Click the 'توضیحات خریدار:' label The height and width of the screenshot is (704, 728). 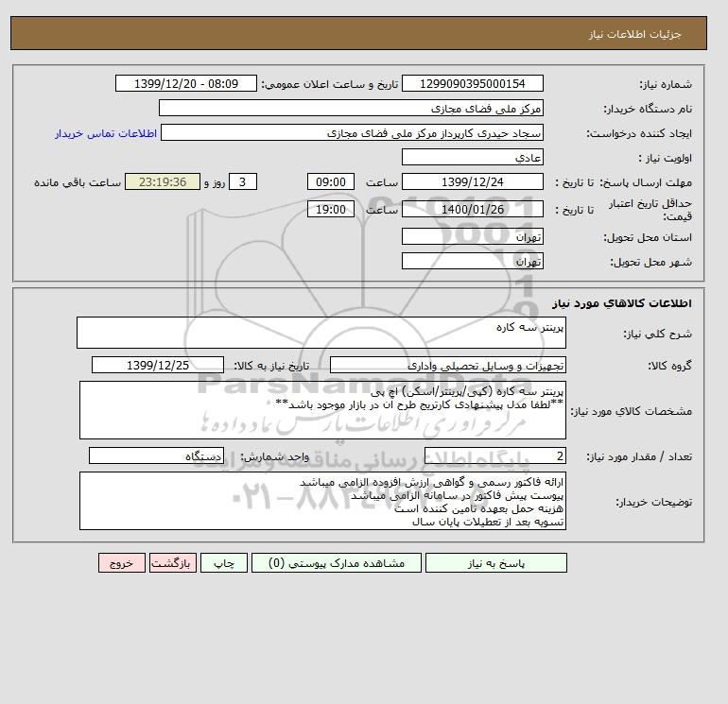pos(653,502)
